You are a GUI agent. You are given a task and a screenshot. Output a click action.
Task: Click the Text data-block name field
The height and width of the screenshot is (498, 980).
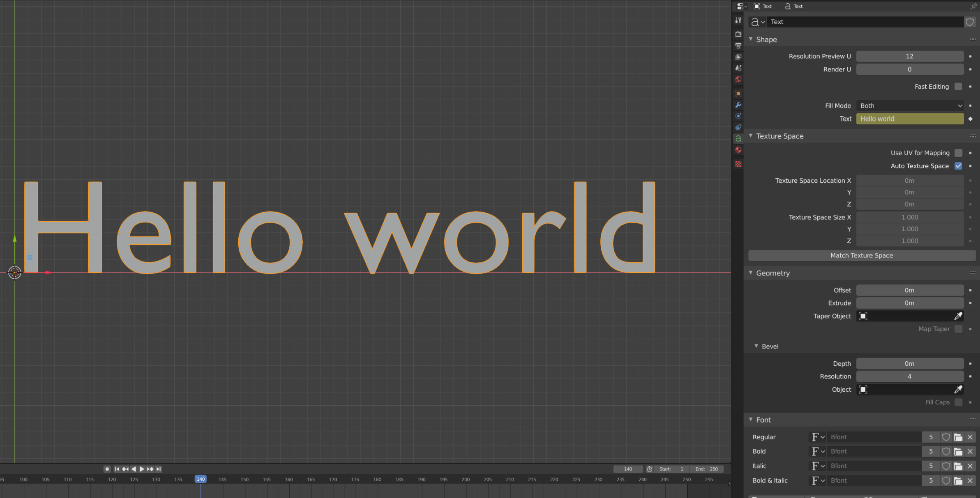tap(865, 22)
